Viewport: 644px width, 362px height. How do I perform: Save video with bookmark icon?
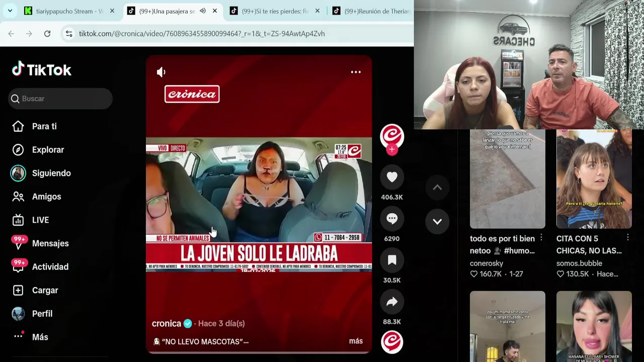click(x=392, y=260)
